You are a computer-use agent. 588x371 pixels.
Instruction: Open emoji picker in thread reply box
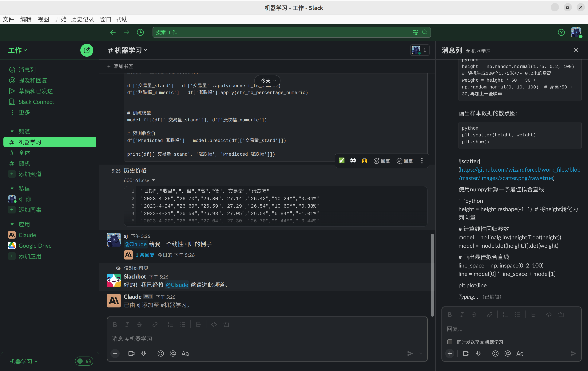[x=495, y=353]
